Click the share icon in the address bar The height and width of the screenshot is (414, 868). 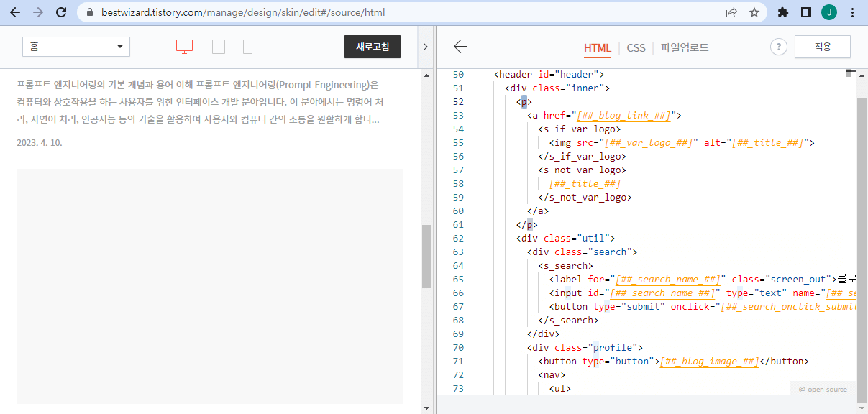[x=731, y=12]
